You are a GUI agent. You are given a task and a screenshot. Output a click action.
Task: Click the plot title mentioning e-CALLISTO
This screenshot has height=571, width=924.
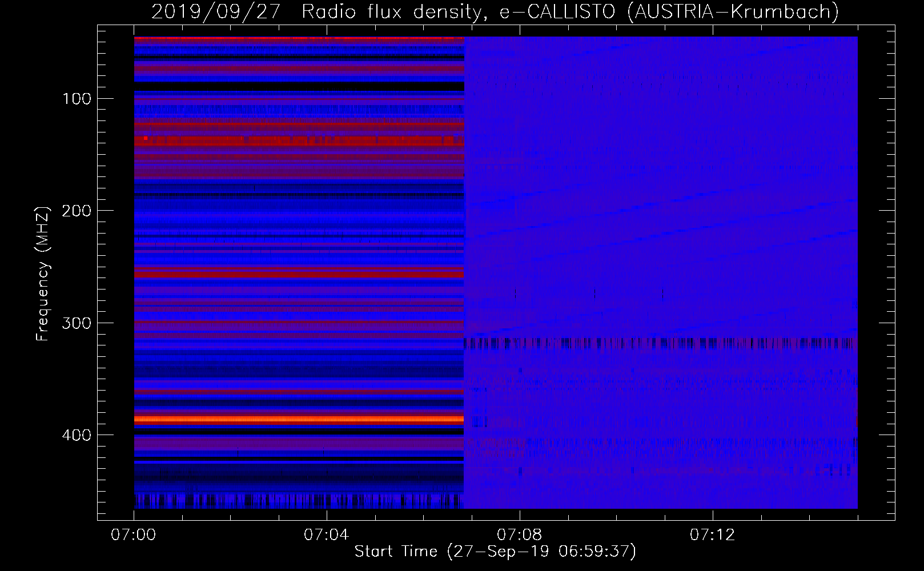495,11
